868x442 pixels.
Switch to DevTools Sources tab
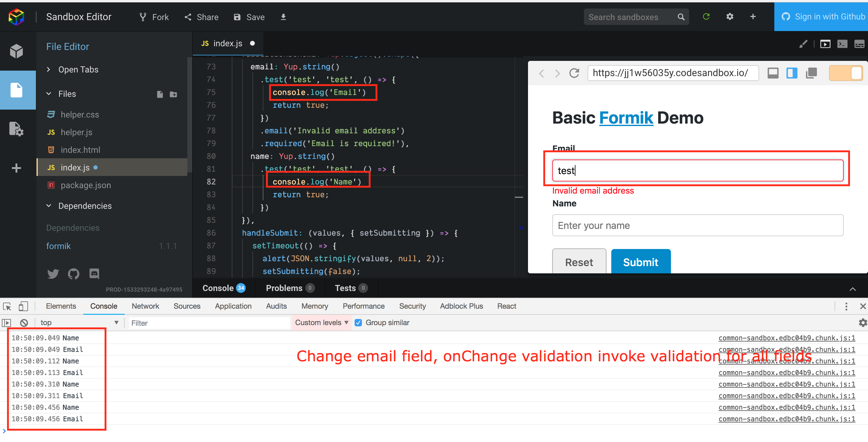[x=187, y=306]
